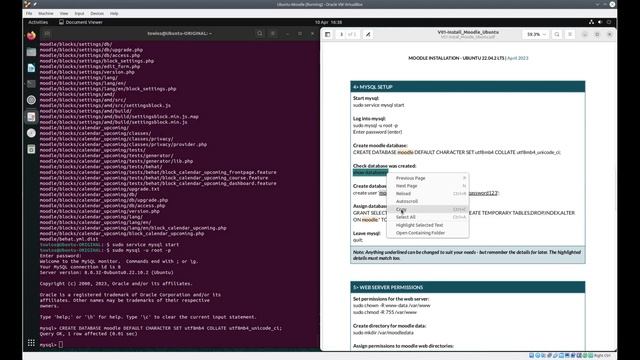Open the power icon in top bar
Viewport: 640px width, 360px height.
tap(609, 22)
